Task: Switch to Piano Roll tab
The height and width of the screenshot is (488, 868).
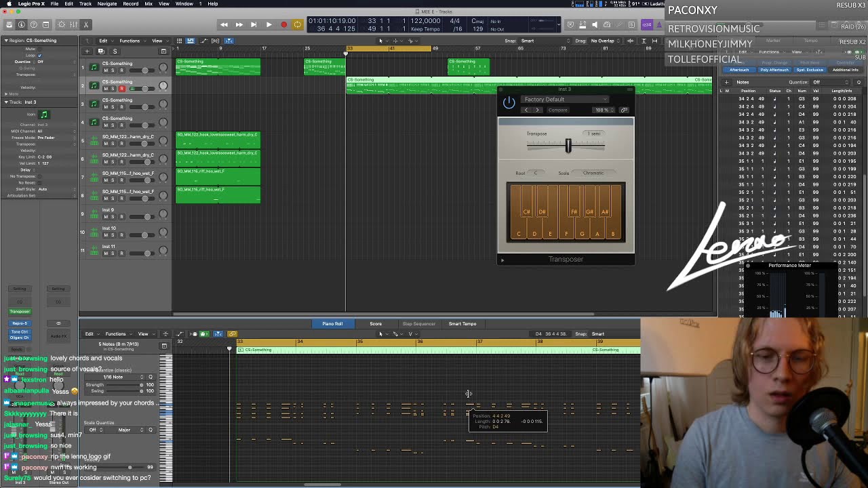Action: (x=332, y=324)
